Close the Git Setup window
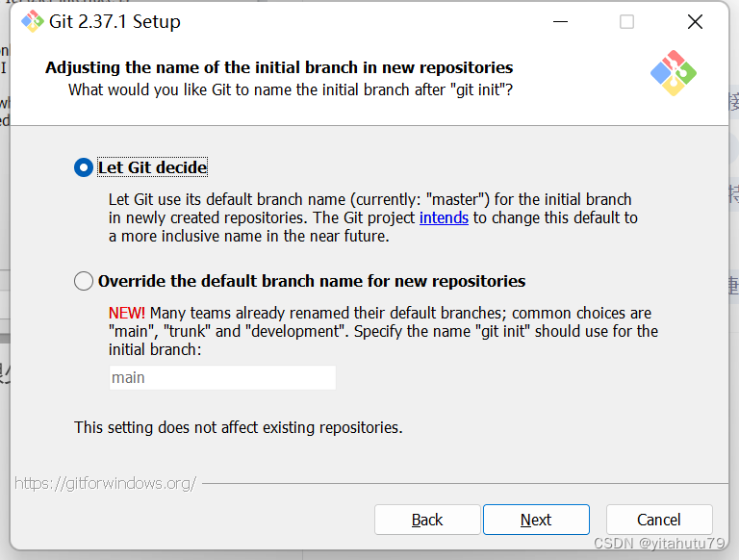The image size is (739, 560). coord(694,21)
